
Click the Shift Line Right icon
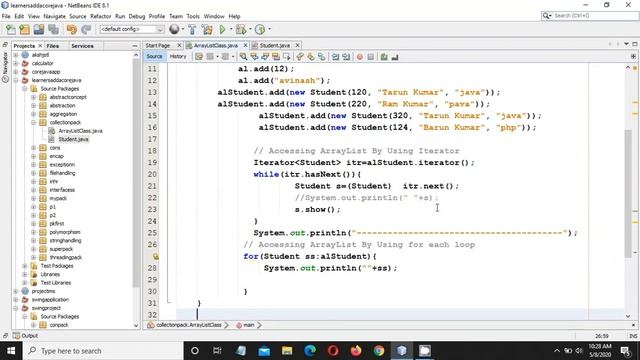point(346,57)
